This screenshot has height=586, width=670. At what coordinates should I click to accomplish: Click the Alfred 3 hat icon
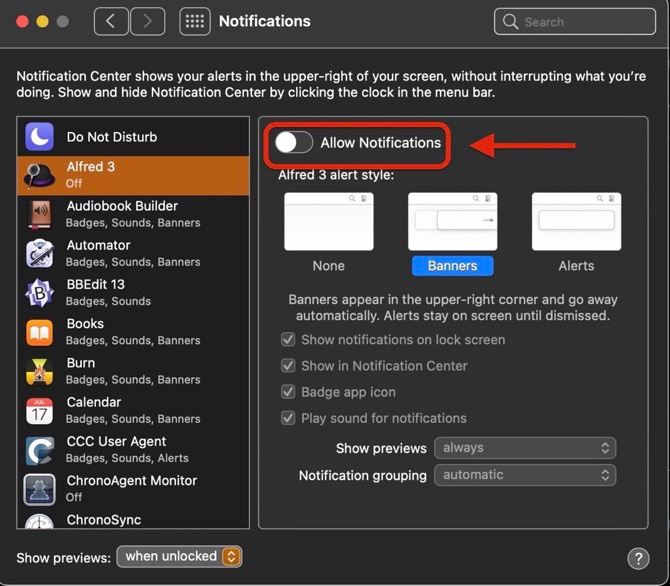[39, 175]
